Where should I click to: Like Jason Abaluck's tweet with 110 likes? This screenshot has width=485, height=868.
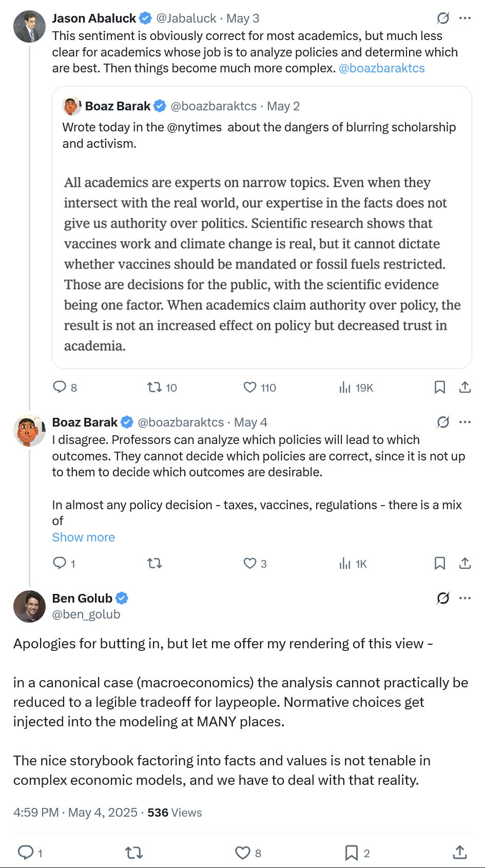click(250, 387)
